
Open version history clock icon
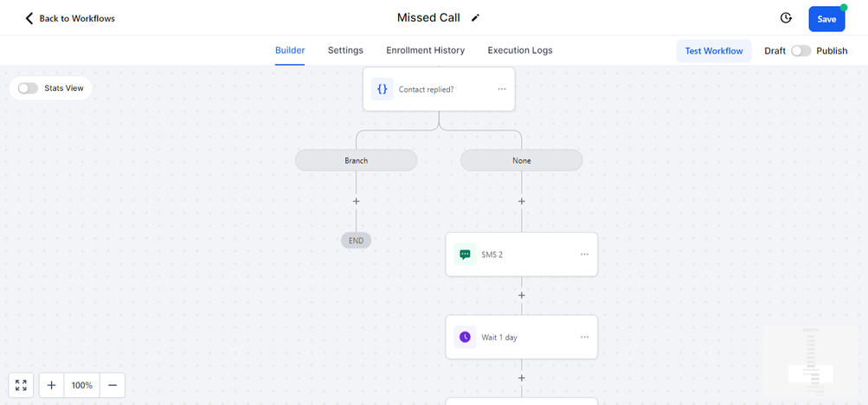point(786,18)
